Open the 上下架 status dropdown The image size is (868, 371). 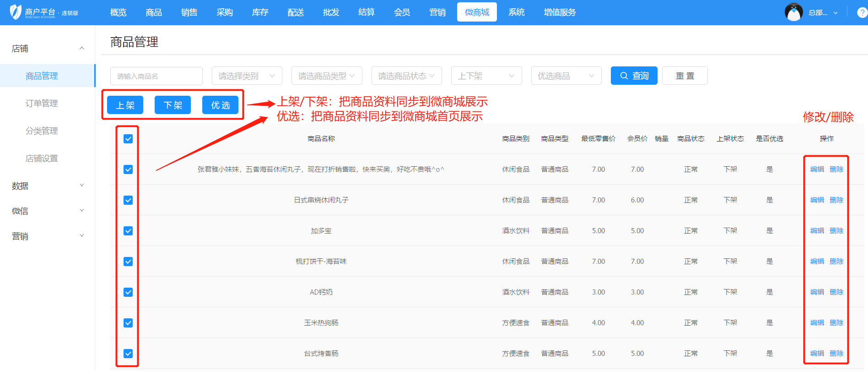486,76
